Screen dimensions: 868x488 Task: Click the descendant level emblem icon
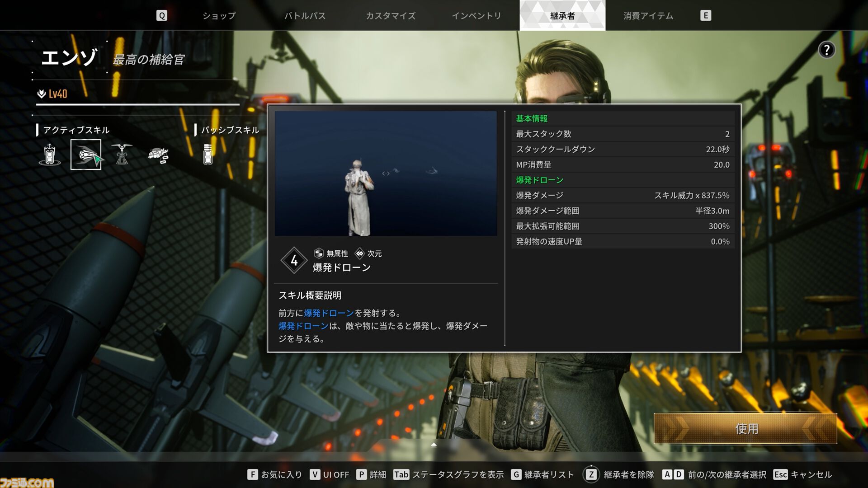42,94
